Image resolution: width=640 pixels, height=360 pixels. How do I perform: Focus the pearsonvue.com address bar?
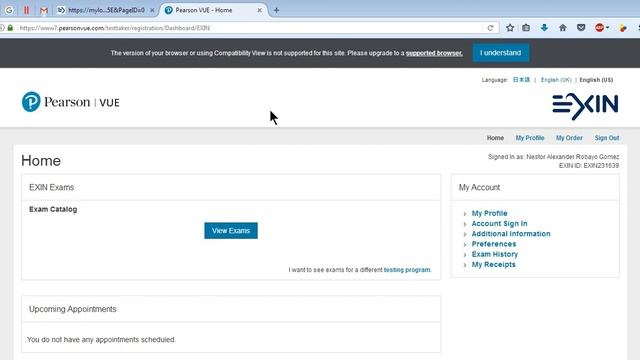pos(249,28)
